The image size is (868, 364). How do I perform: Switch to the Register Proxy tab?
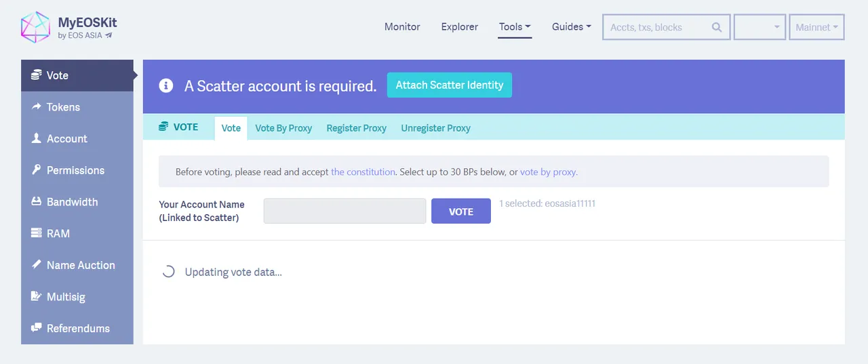(x=357, y=128)
